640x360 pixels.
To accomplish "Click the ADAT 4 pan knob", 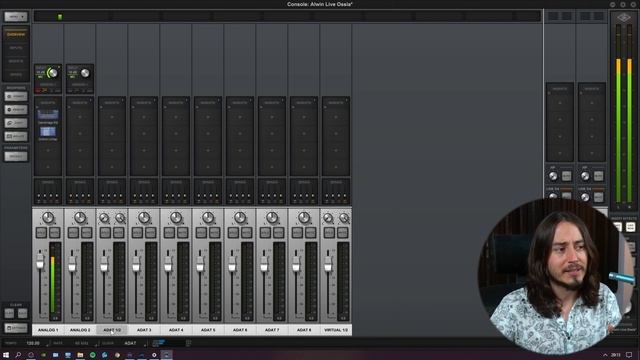I will click(176, 218).
